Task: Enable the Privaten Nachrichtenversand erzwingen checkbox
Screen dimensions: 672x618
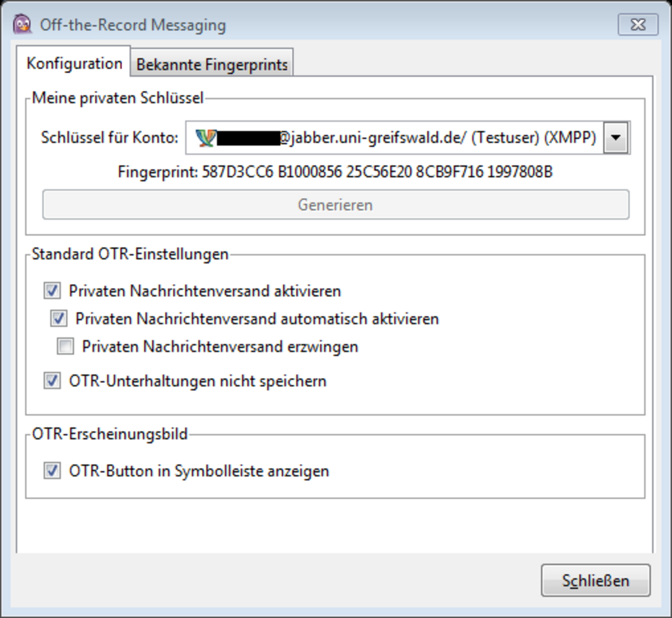Action: tap(66, 347)
